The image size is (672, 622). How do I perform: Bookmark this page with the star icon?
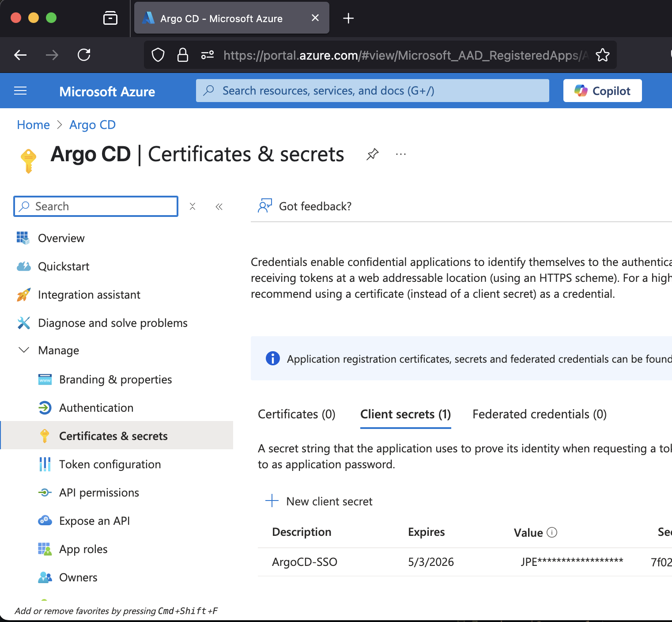coord(602,55)
